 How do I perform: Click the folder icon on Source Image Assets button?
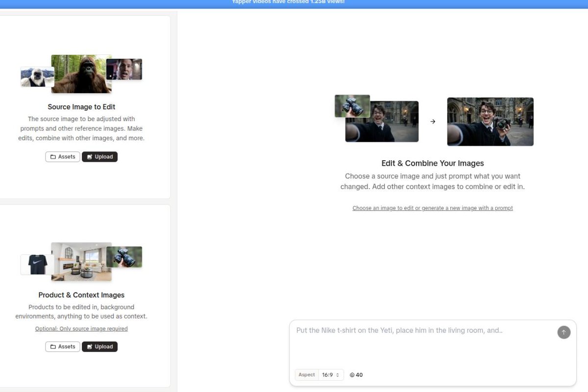[52, 156]
